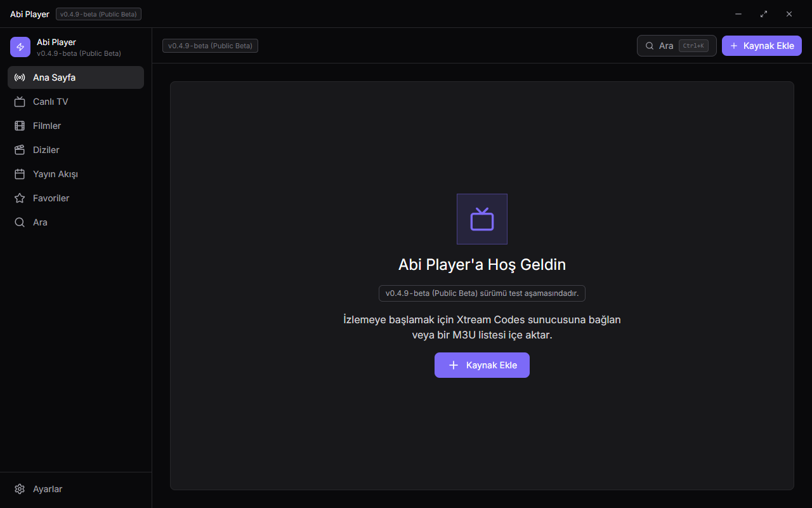The width and height of the screenshot is (812, 508).
Task: Click plus icon on center Kaynak Ekle button
Action: pyautogui.click(x=454, y=365)
